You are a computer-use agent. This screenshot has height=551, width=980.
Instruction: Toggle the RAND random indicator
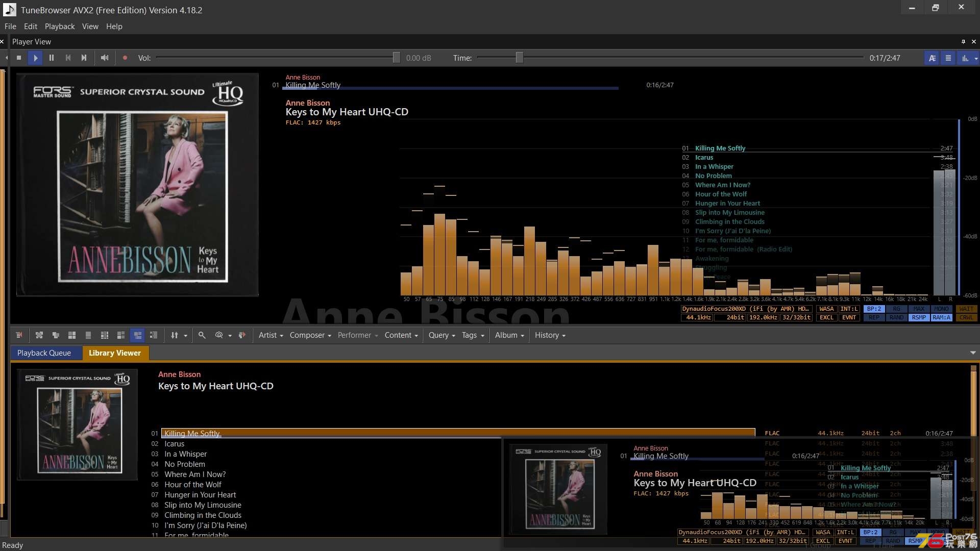pyautogui.click(x=896, y=318)
